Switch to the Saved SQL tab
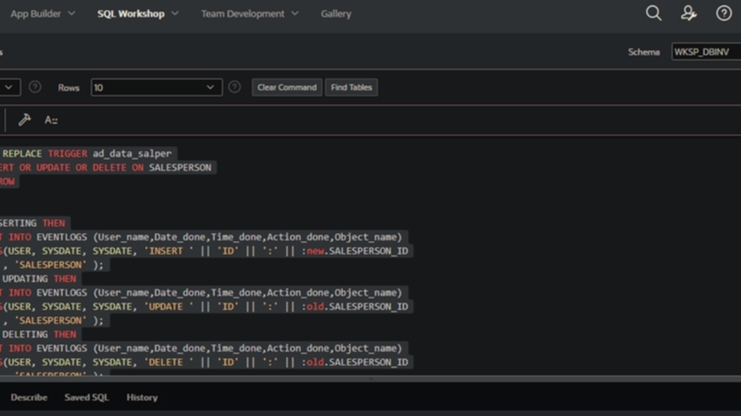The height and width of the screenshot is (416, 741). click(86, 398)
